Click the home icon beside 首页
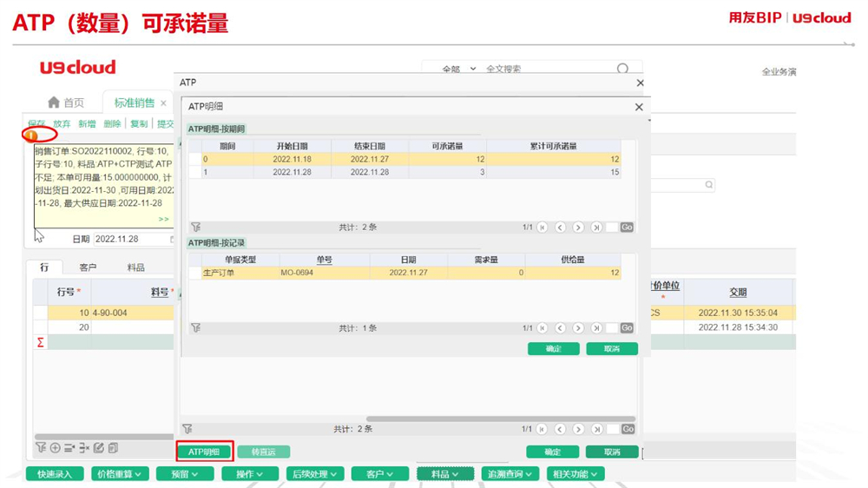 [x=54, y=102]
